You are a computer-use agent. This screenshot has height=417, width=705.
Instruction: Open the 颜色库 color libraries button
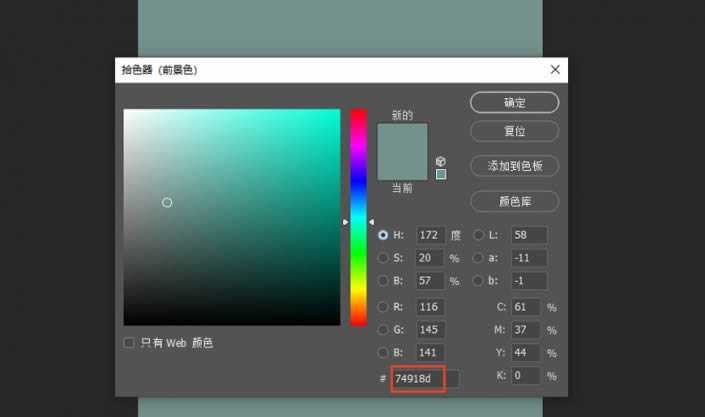514,201
